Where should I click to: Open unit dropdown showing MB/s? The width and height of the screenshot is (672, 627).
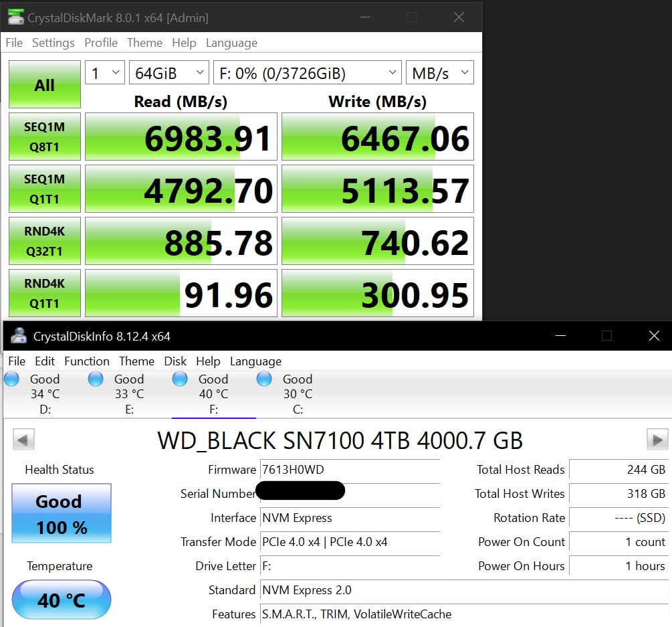point(440,73)
